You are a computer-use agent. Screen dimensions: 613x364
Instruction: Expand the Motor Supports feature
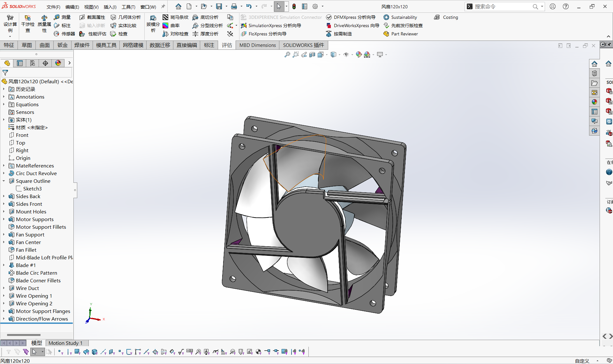click(4, 219)
